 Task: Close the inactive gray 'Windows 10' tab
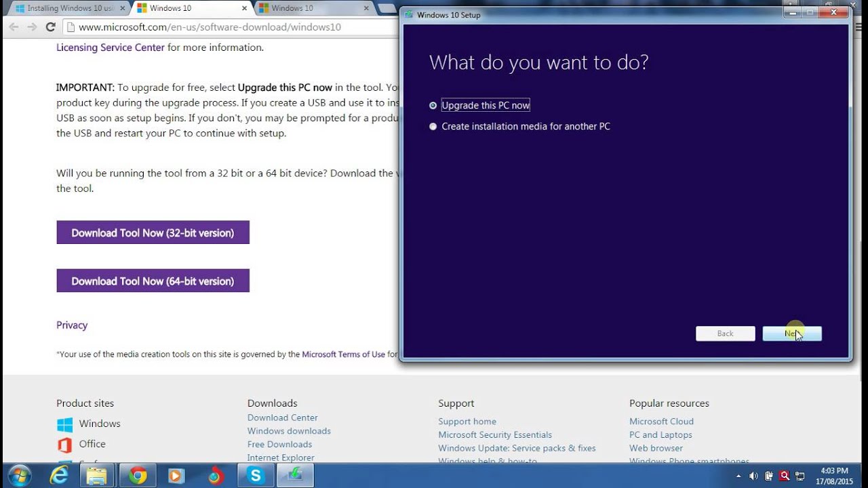click(366, 8)
